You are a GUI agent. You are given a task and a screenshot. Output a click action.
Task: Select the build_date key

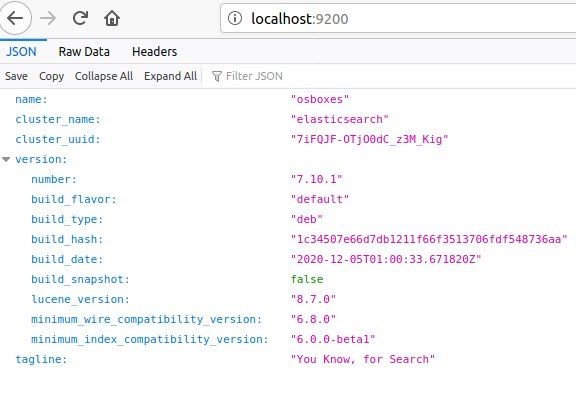click(x=67, y=259)
